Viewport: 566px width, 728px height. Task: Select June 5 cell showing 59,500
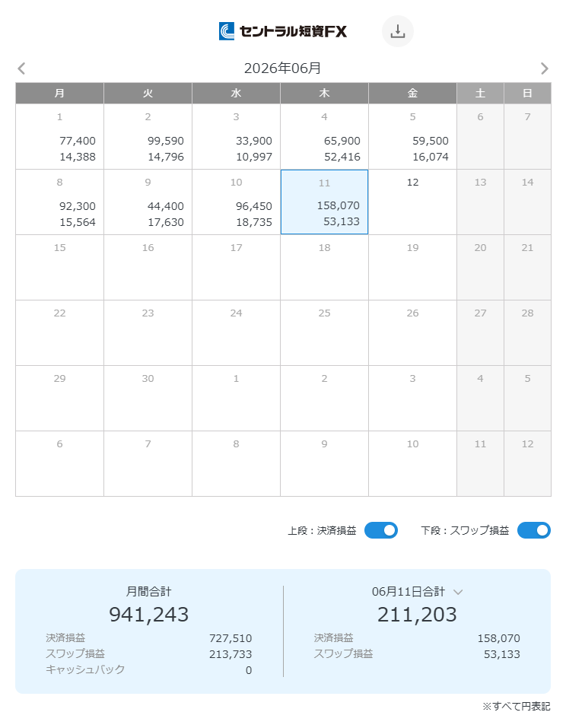coord(413,136)
